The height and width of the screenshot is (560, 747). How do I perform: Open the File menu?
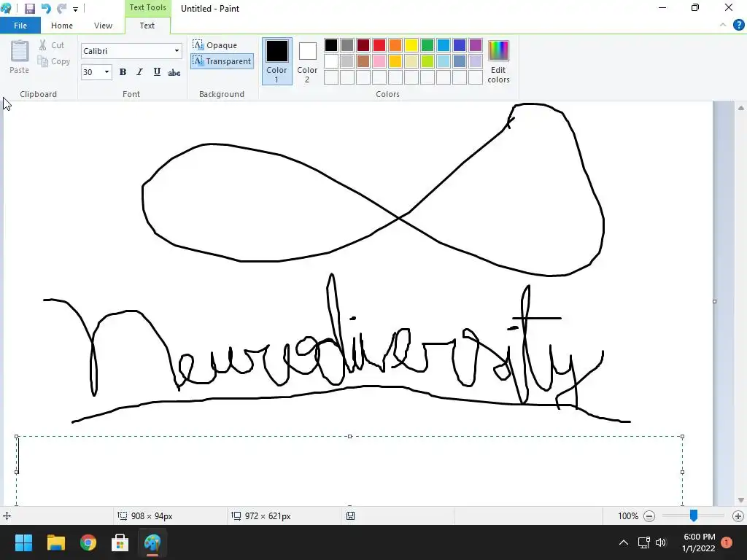[x=20, y=26]
